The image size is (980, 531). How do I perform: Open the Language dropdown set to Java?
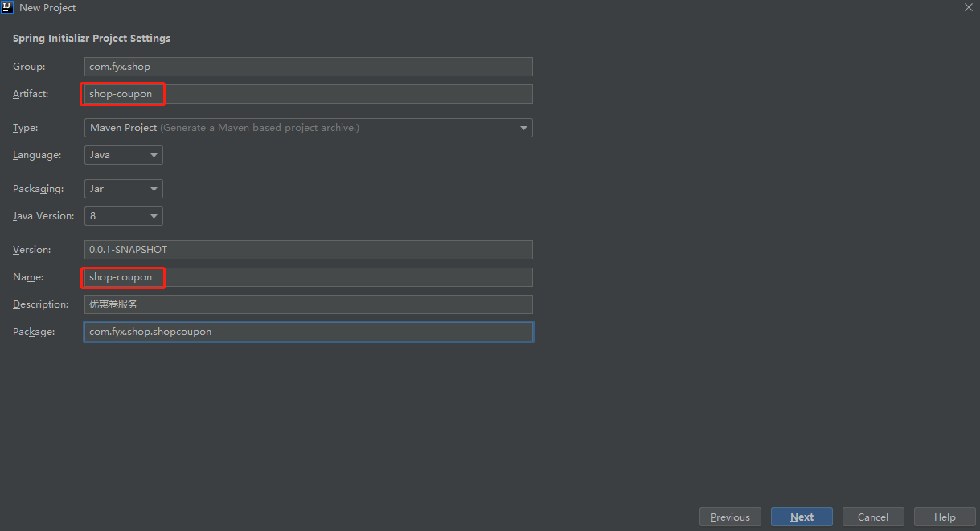[124, 155]
